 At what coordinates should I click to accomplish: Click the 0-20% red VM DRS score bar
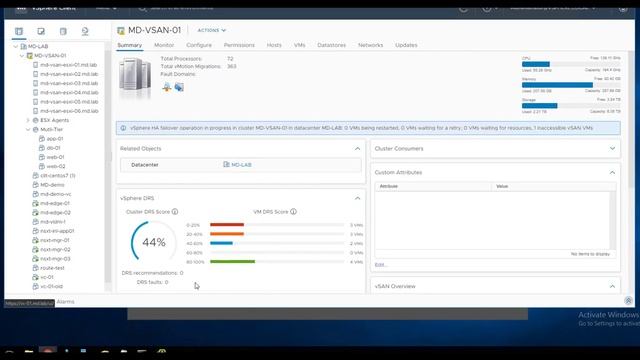click(227, 225)
